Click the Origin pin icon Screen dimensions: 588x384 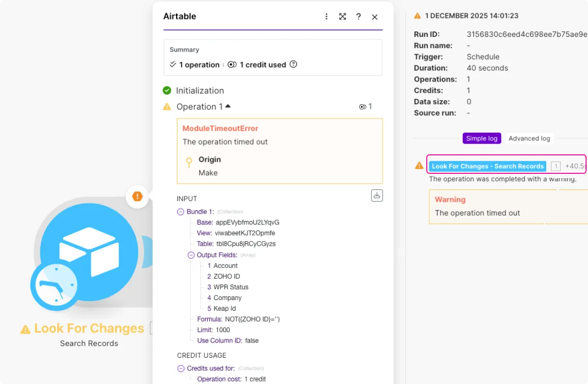tap(189, 162)
